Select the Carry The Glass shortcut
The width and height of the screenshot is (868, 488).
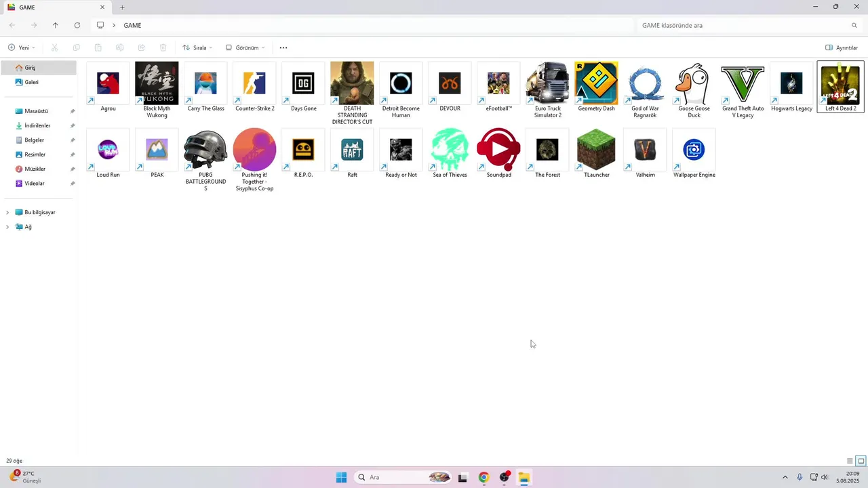(x=205, y=87)
